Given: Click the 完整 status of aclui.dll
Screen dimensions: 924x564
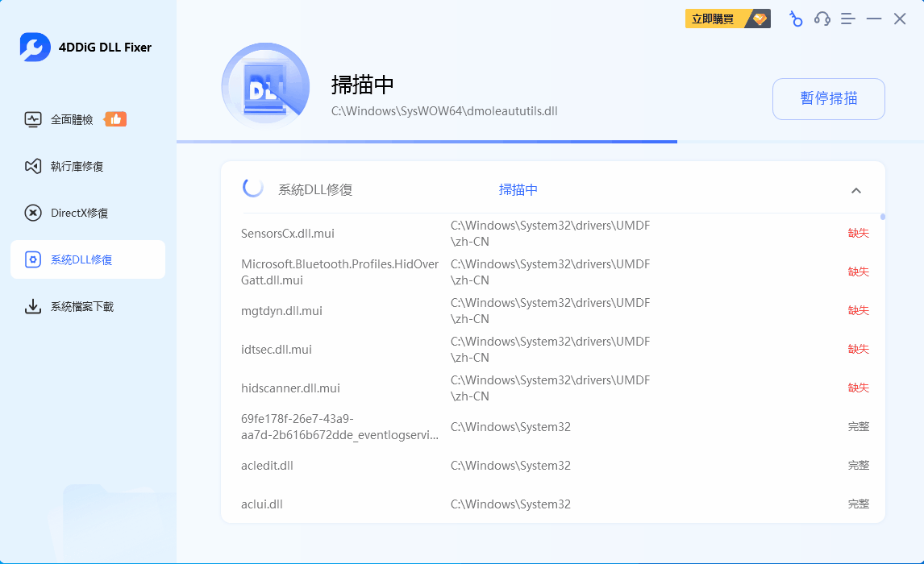Looking at the screenshot, I should click(x=859, y=504).
